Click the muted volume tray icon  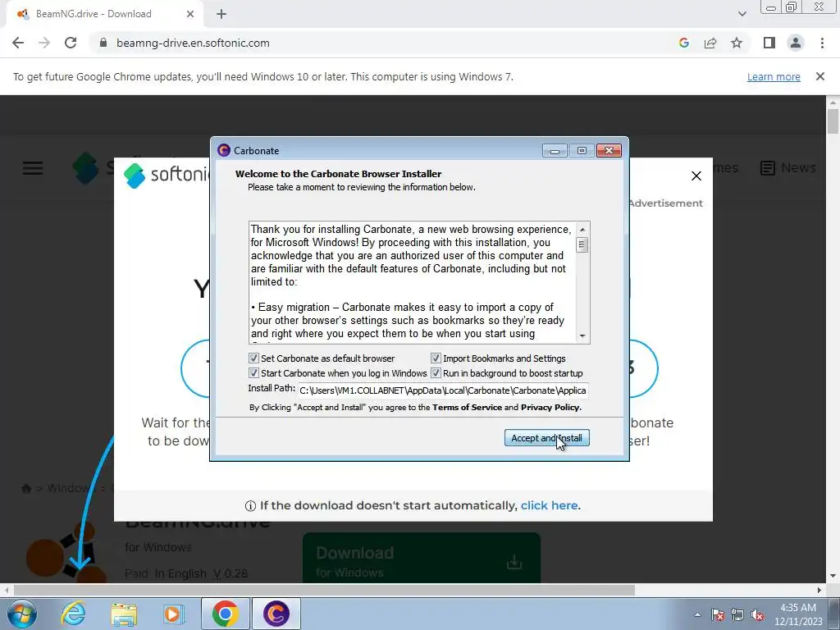[757, 614]
